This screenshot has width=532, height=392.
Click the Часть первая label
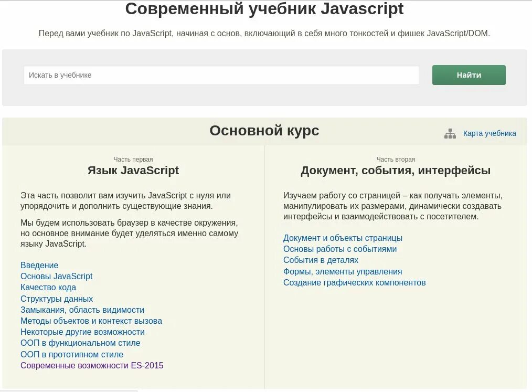[x=133, y=159]
